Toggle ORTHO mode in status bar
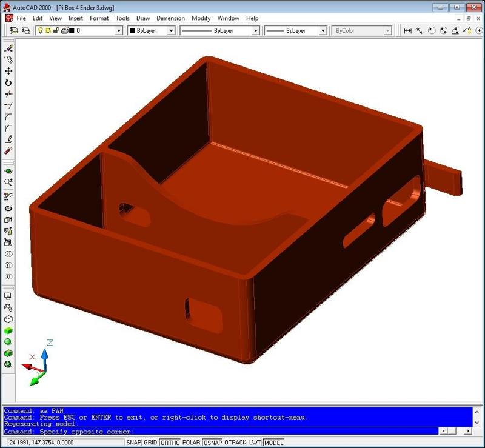Viewport: 485px width, 448px height. [x=170, y=443]
